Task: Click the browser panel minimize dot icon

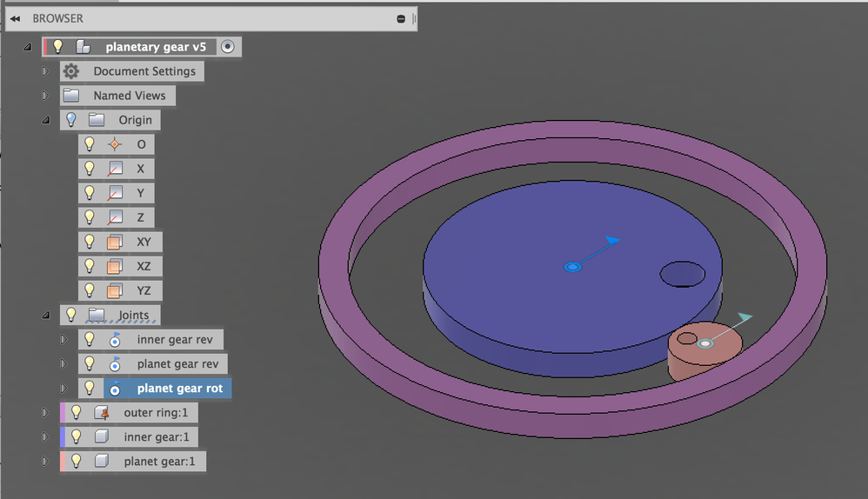Action: coord(401,19)
